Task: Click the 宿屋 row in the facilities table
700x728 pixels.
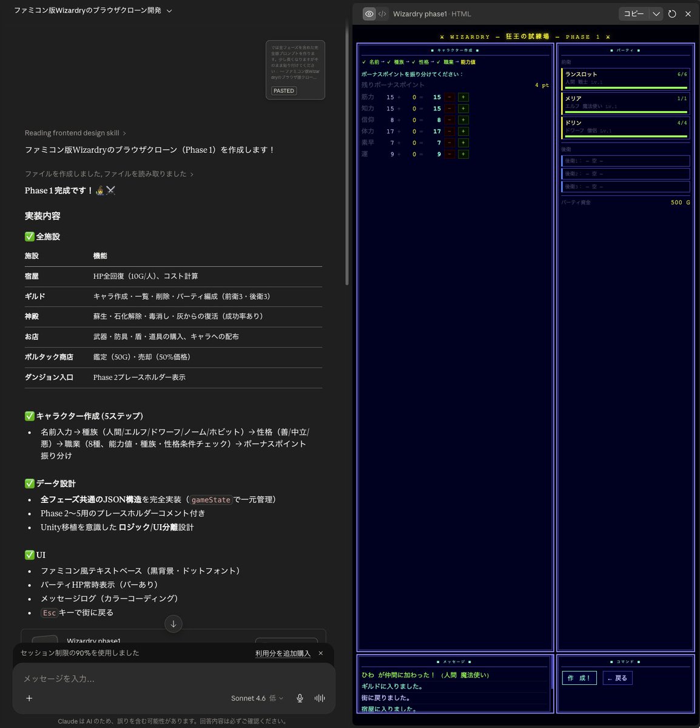Action: [173, 276]
